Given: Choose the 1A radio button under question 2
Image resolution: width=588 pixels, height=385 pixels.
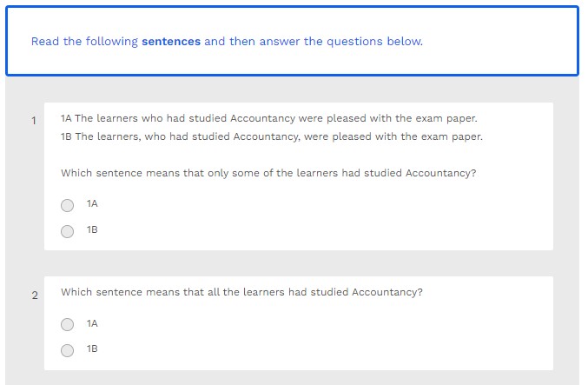Looking at the screenshot, I should pyautogui.click(x=68, y=324).
